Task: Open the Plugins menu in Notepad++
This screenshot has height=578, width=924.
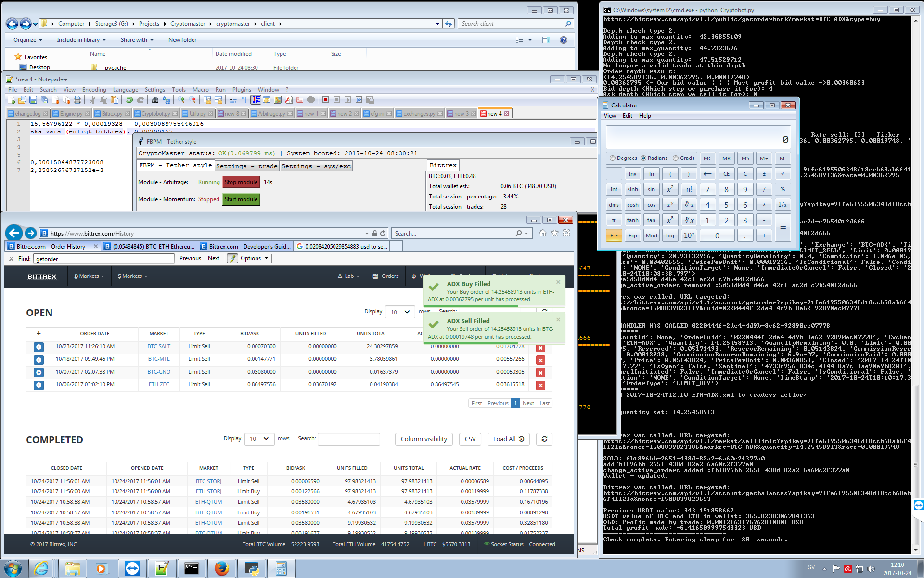Action: coord(242,90)
